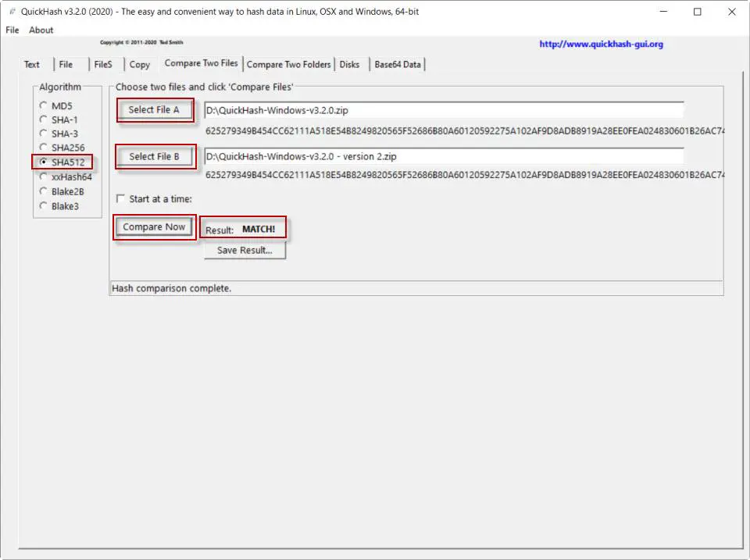
Task: Pick SHA256 as the hash algorithm
Action: [62, 148]
